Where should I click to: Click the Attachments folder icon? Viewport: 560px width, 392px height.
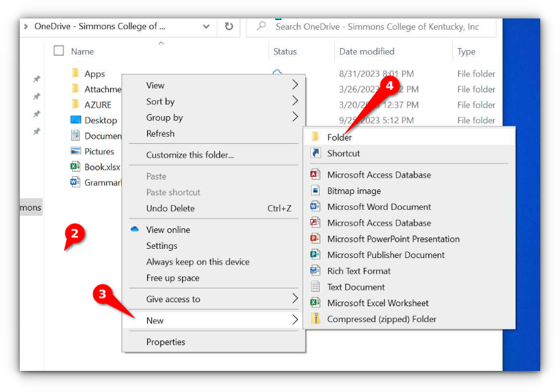point(75,88)
